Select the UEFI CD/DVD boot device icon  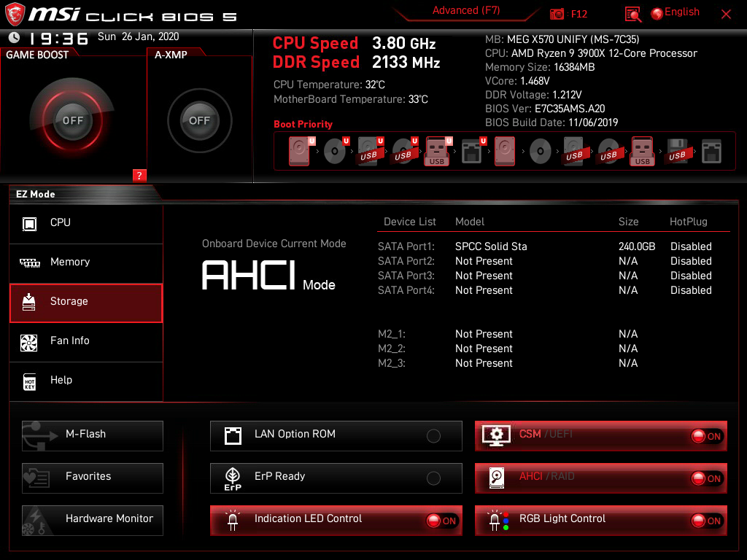[x=336, y=151]
